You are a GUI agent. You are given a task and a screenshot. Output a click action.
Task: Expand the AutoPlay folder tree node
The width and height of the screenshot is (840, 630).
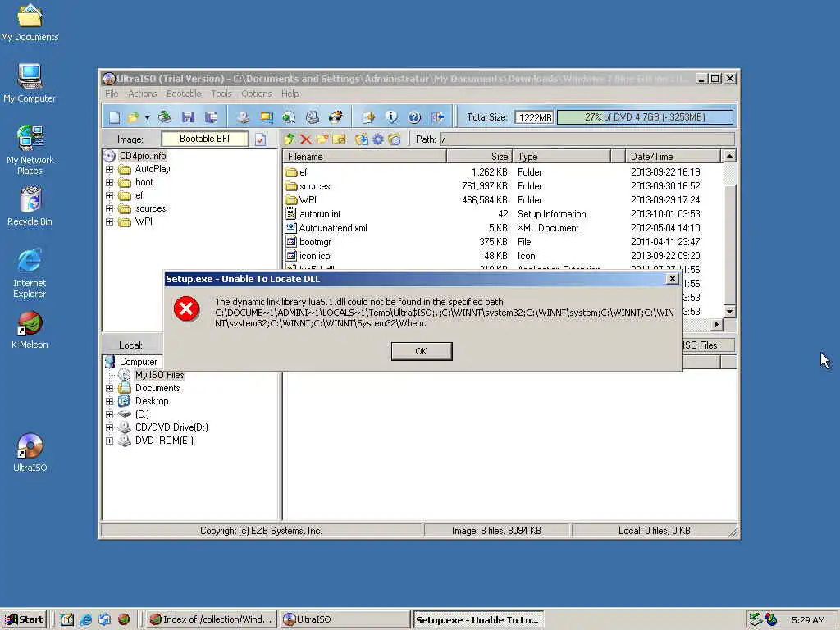tap(109, 169)
